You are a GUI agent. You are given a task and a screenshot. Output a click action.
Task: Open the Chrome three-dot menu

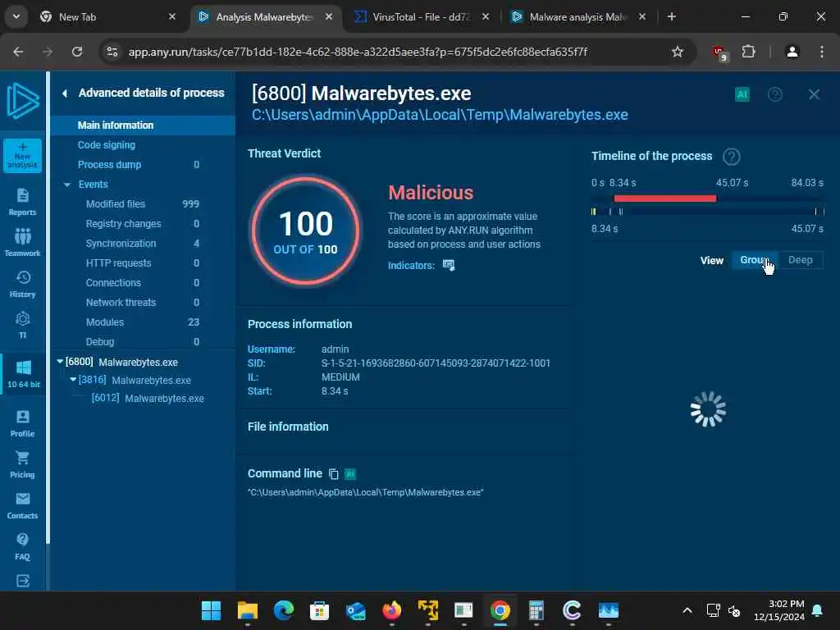coord(822,52)
